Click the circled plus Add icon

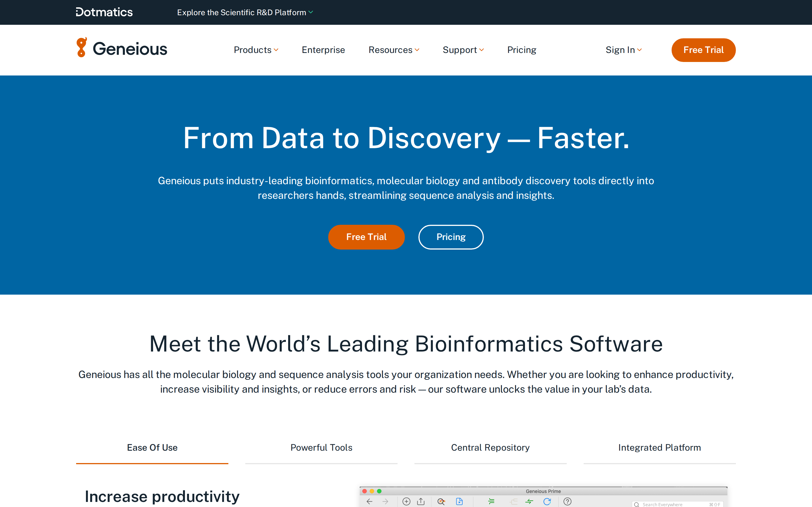[406, 501]
